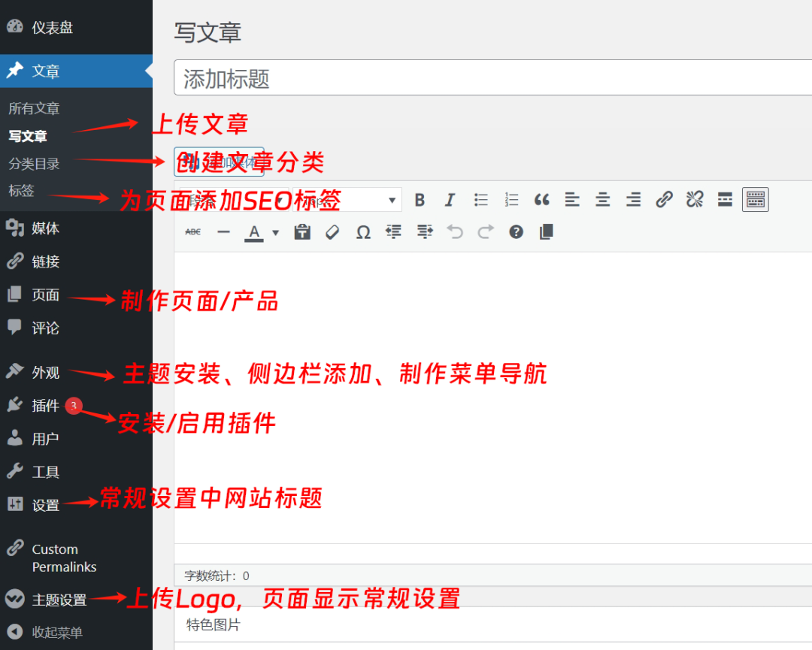Screen dimensions: 812x650
Task: Open the text color dropdown arrow
Action: coord(274,231)
